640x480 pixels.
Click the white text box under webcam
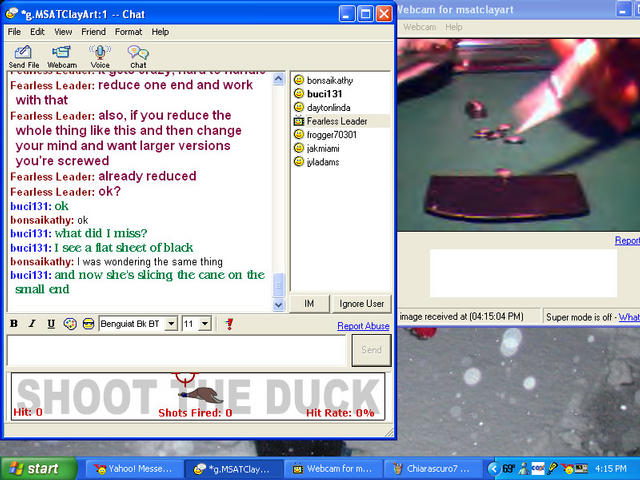(x=523, y=273)
